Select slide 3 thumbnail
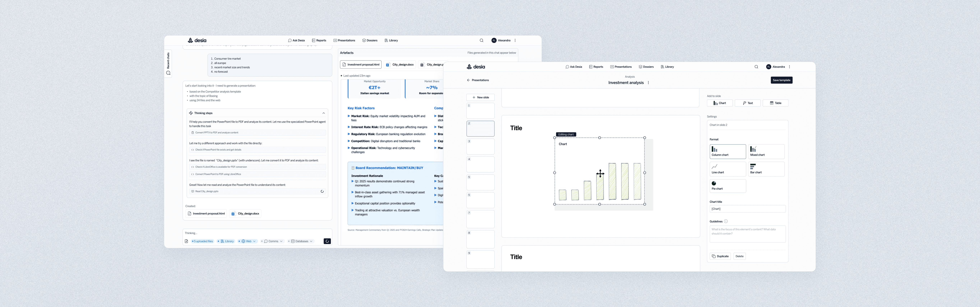 (480, 147)
